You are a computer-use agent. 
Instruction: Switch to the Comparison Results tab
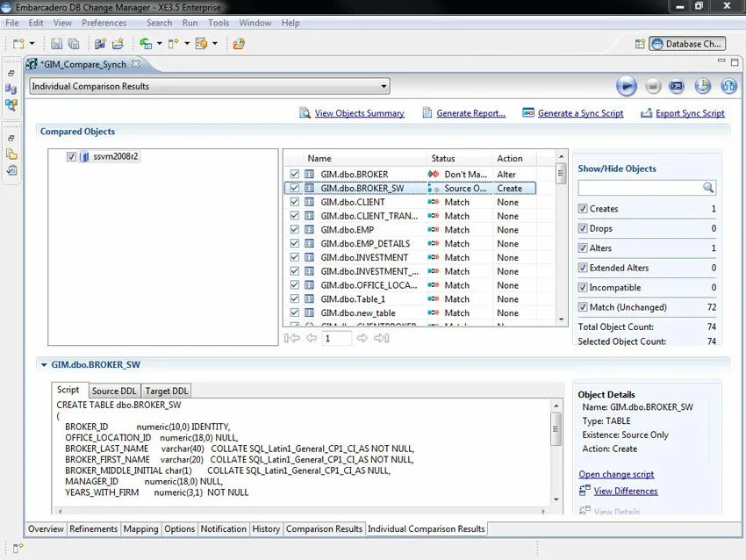click(324, 529)
